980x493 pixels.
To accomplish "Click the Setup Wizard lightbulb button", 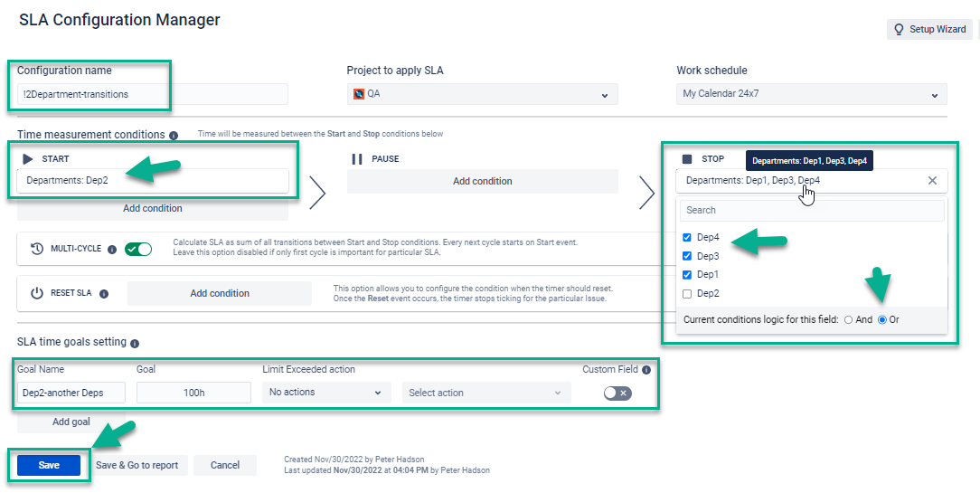I will [930, 29].
